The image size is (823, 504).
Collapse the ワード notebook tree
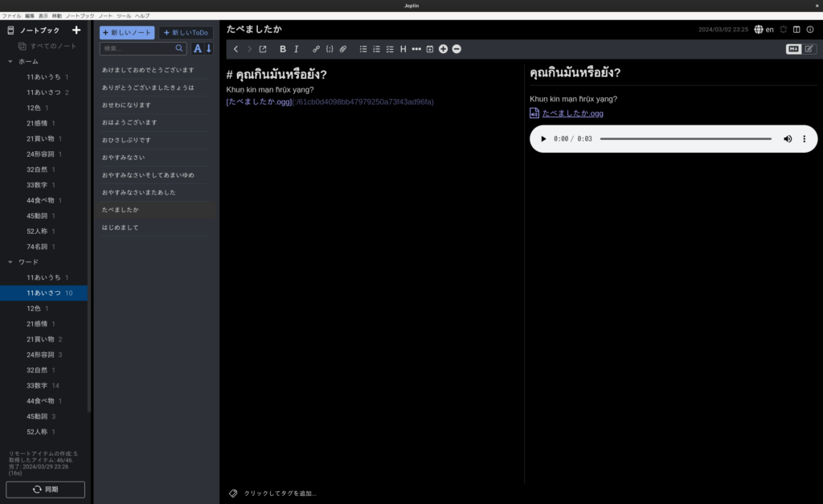[x=10, y=262]
